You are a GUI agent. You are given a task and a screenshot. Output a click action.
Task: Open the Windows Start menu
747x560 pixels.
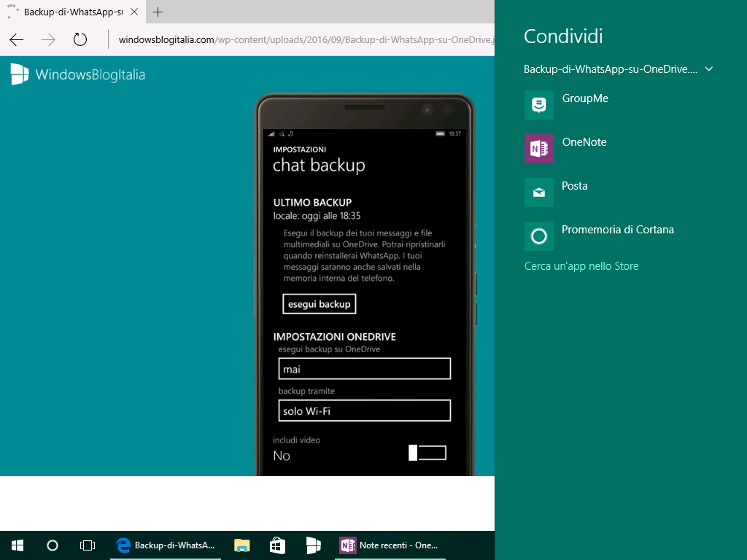18,545
